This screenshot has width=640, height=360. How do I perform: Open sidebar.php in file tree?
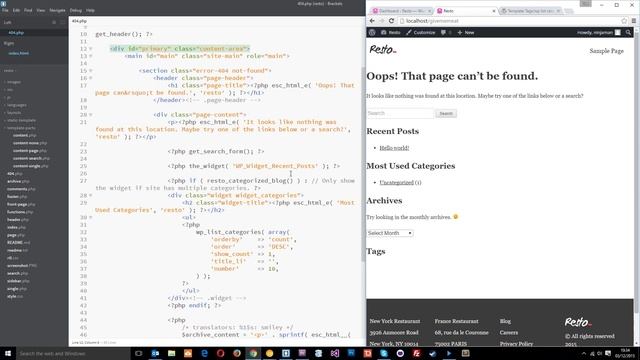(18, 281)
